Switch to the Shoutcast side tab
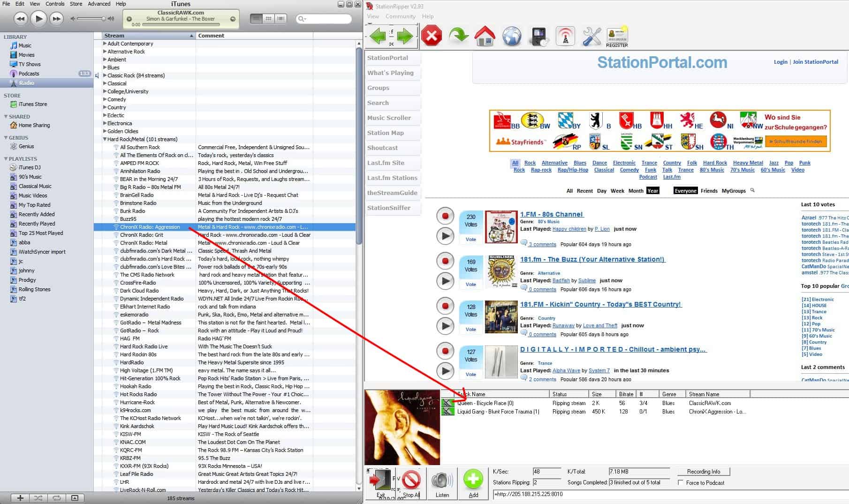This screenshot has height=504, width=849. (393, 148)
